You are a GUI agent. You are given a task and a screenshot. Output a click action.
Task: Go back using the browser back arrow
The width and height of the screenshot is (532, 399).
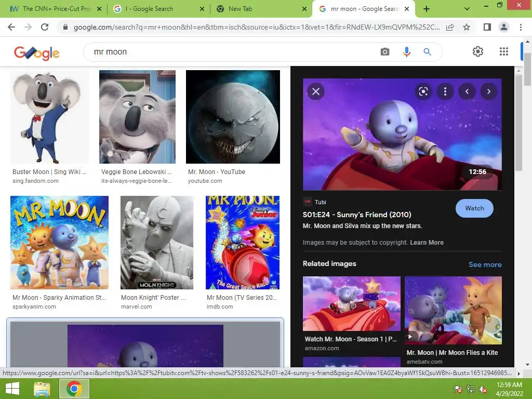tap(11, 27)
